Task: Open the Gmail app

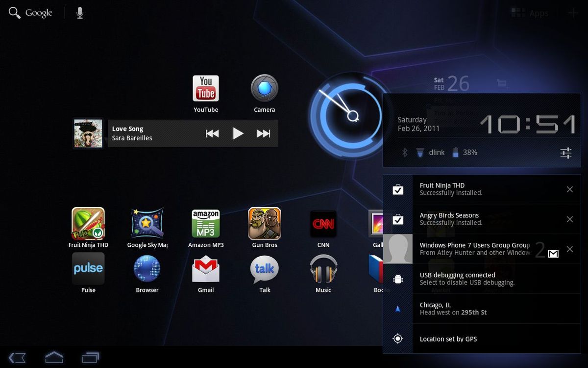Action: (206, 269)
